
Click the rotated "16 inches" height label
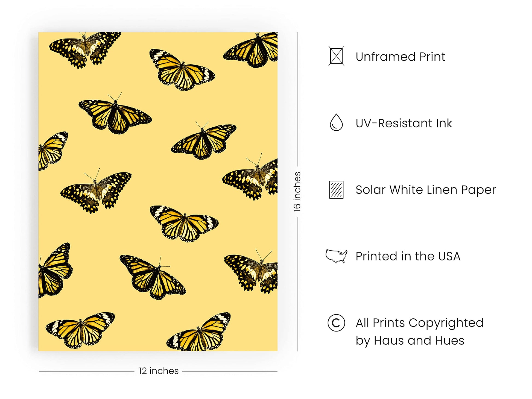pyautogui.click(x=297, y=191)
